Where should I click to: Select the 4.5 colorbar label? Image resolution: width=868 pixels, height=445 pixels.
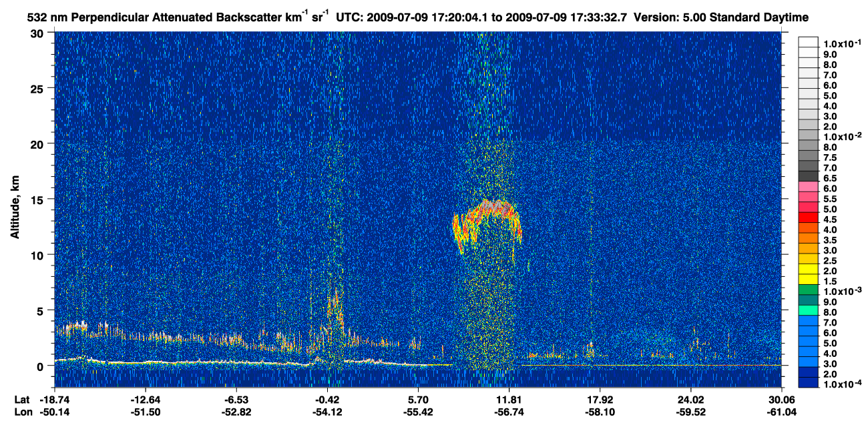click(830, 219)
